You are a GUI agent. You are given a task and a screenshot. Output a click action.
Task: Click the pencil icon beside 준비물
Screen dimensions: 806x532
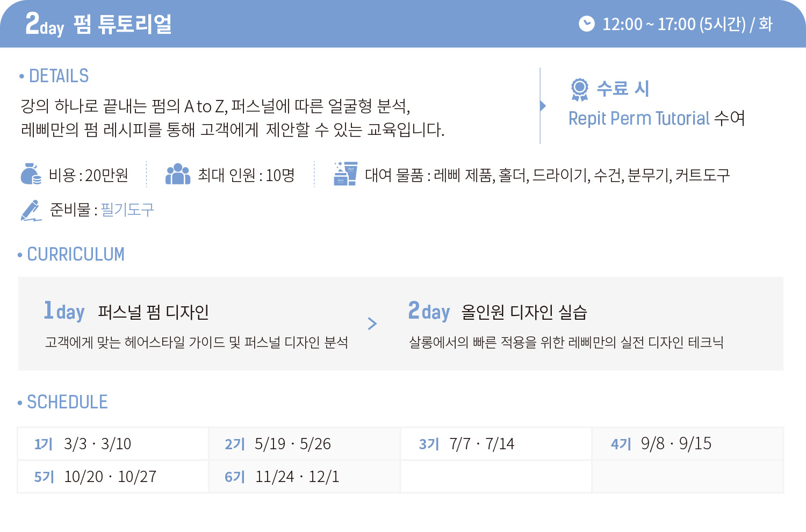[x=31, y=210]
